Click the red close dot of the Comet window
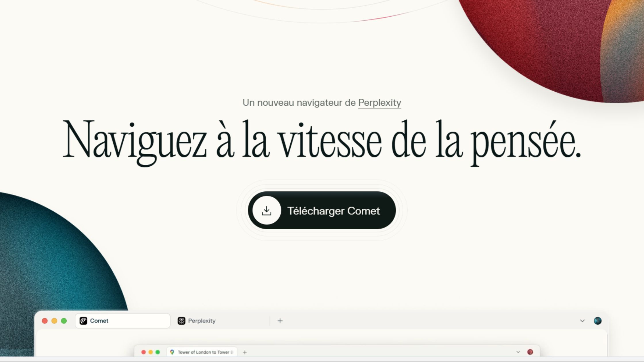This screenshot has width=644, height=362. click(x=45, y=321)
